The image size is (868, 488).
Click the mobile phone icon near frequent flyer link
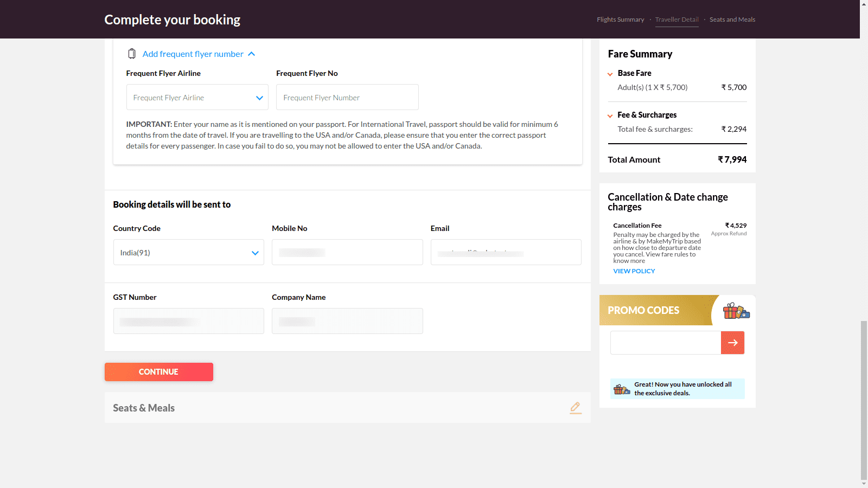tap(132, 54)
